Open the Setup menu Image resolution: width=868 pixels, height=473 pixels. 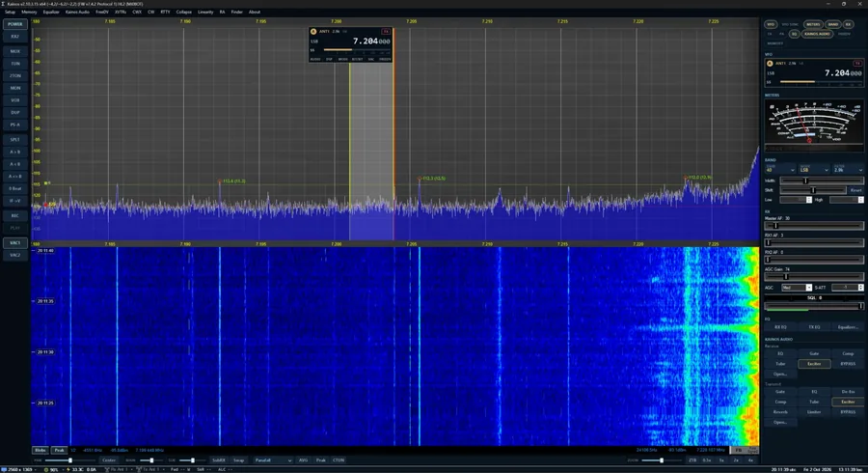[x=10, y=12]
